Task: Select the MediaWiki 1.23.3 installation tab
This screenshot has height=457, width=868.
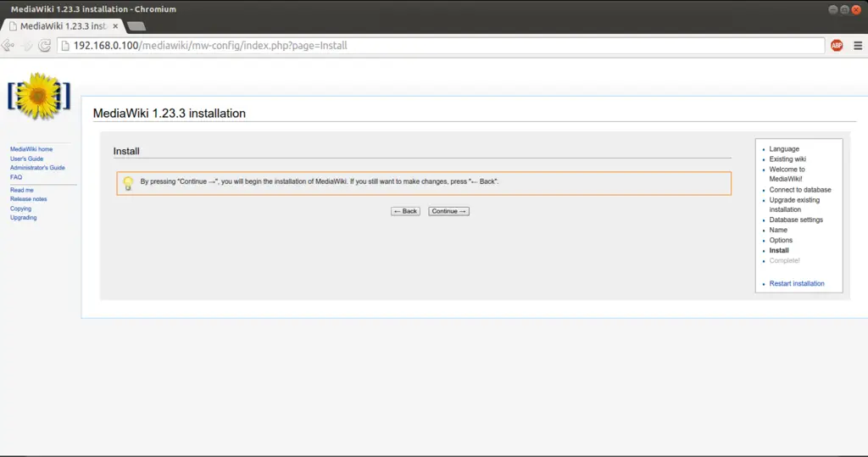Action: click(62, 26)
